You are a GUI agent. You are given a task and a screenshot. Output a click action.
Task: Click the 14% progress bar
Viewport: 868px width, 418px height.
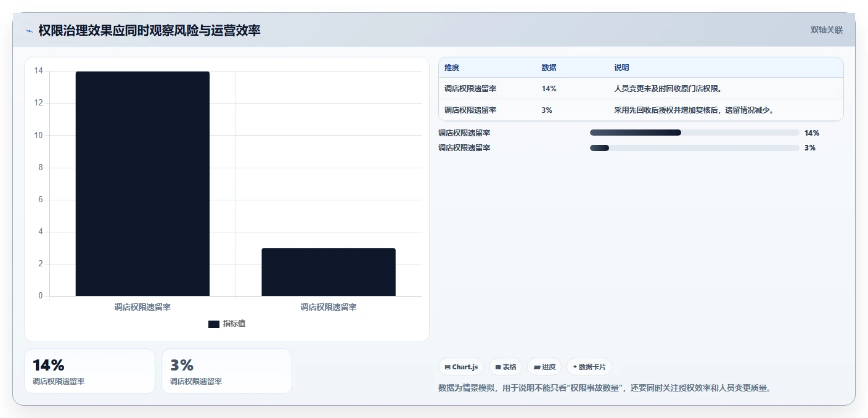694,133
